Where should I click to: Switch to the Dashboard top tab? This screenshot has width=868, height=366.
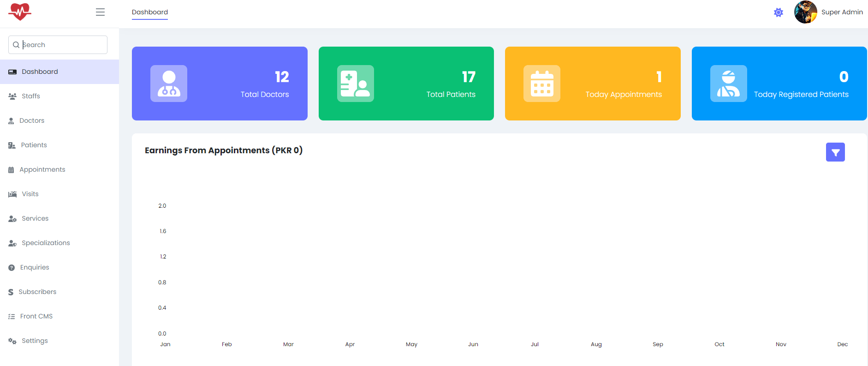pos(150,12)
